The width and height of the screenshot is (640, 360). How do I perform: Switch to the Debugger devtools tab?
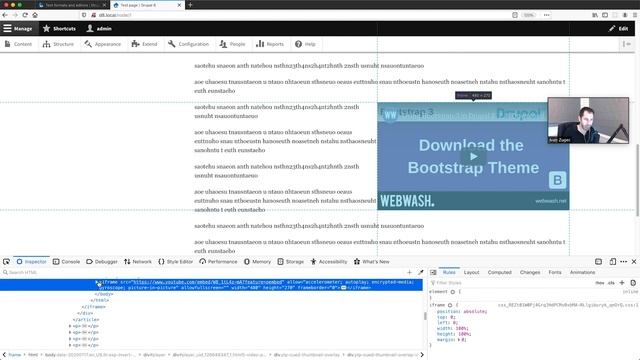click(x=102, y=262)
